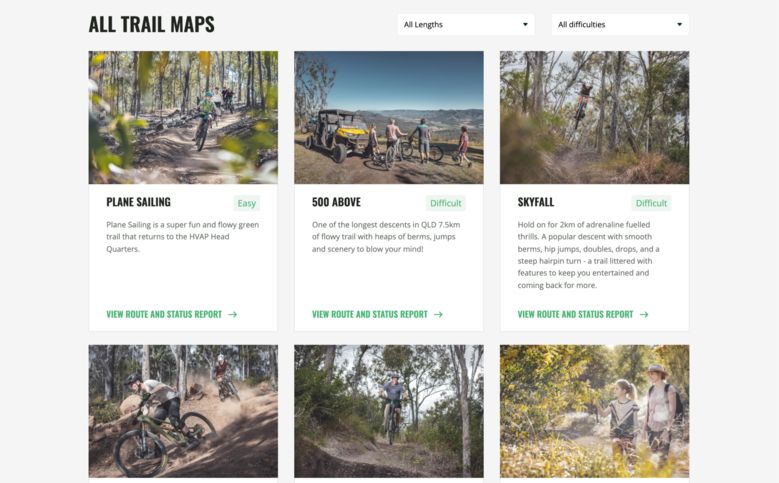Open the All Lengths dropdown
This screenshot has height=483, width=779.
pos(466,24)
